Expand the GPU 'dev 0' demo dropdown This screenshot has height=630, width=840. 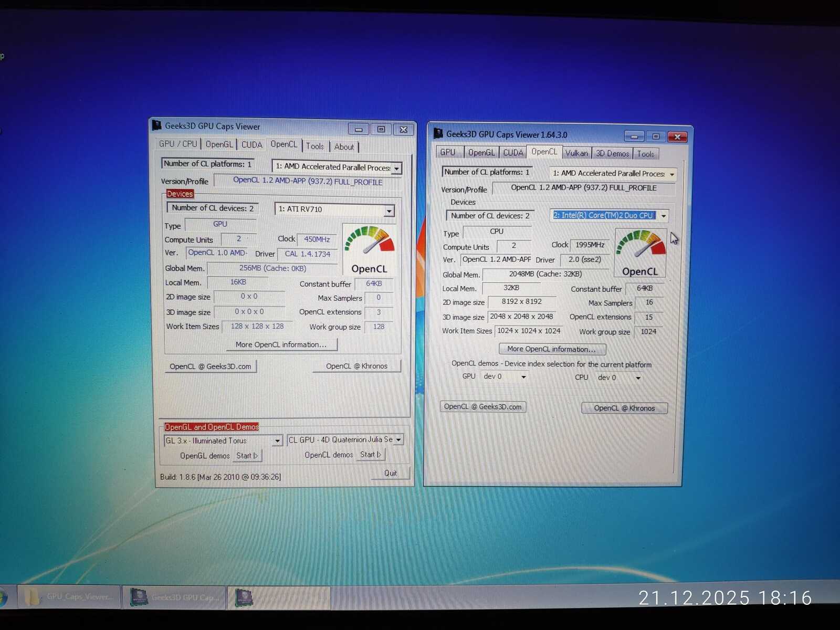pyautogui.click(x=523, y=377)
